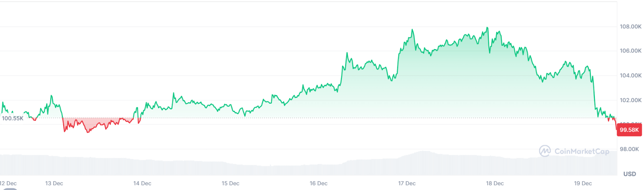Screen dimensions: 644x190
Task: Click the 104.00K price axis label
Action: [630, 75]
